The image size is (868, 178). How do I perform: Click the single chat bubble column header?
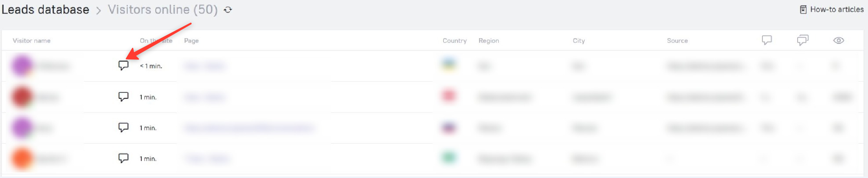tap(767, 40)
